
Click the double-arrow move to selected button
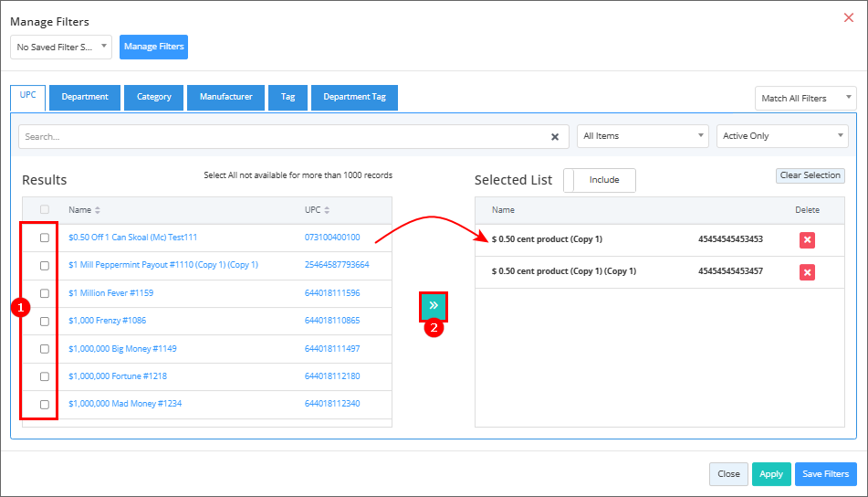(x=434, y=306)
